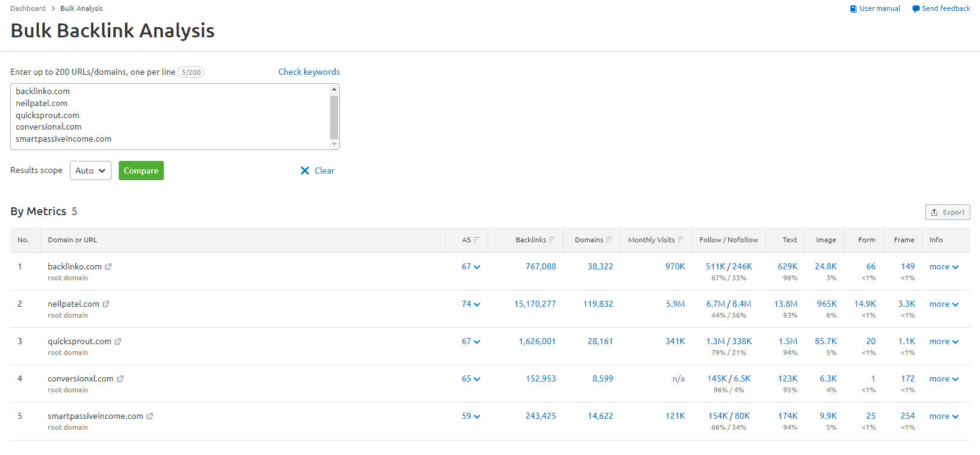Click form links value 14.9K
The image size is (980, 455).
click(865, 304)
